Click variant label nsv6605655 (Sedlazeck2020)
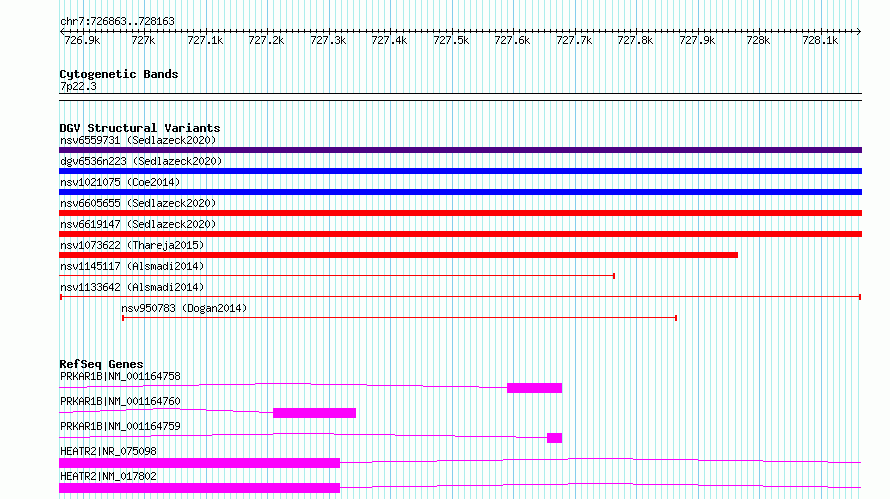This screenshot has height=499, width=890. tap(138, 203)
